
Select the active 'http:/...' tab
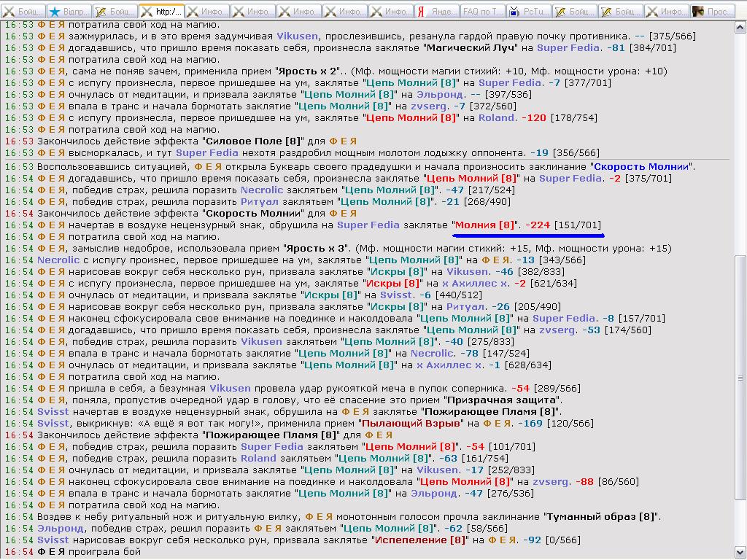click(x=161, y=12)
